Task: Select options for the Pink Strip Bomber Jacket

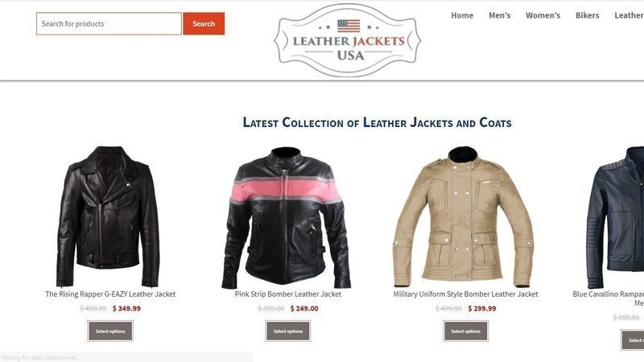Action: point(288,331)
